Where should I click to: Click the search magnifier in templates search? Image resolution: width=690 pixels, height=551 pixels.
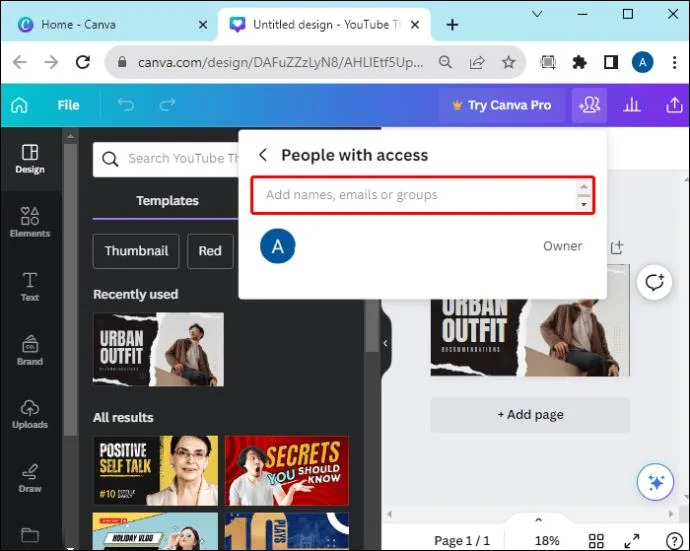(110, 159)
